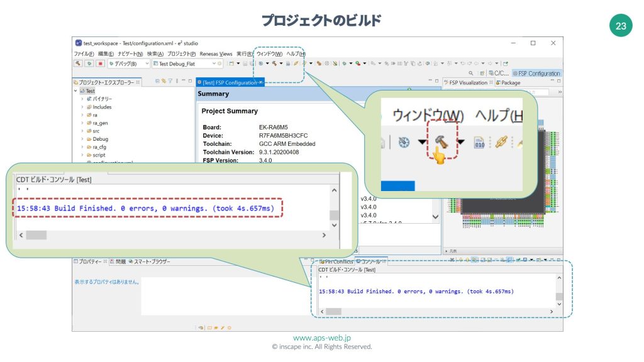Expand the ra_gen folder
This screenshot has height=362, width=644.
[82, 123]
